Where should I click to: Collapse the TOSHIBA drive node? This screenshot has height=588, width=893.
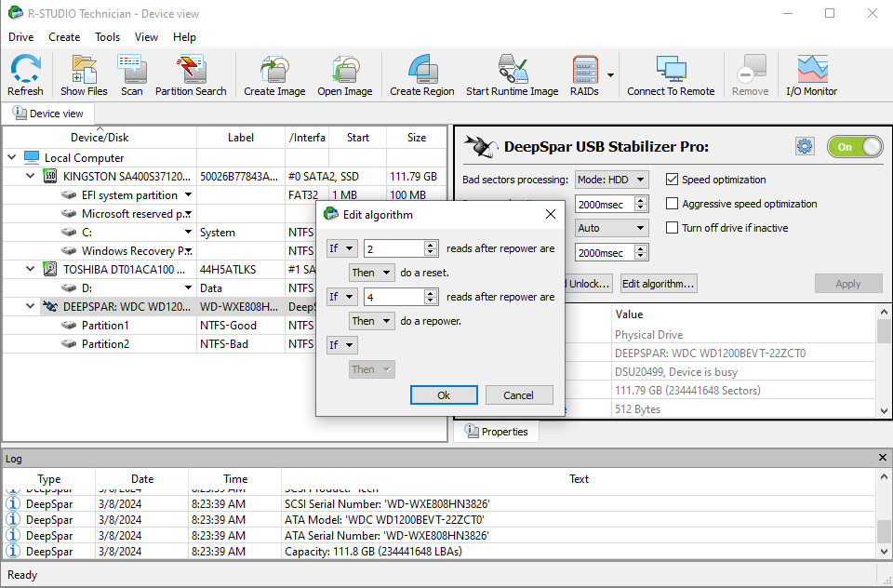coord(30,269)
